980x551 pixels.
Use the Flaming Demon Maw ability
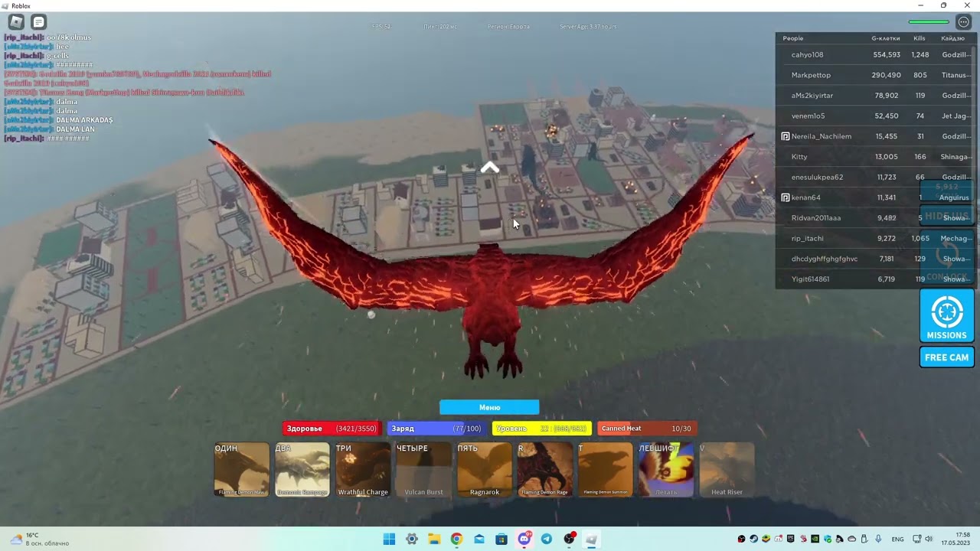point(242,470)
